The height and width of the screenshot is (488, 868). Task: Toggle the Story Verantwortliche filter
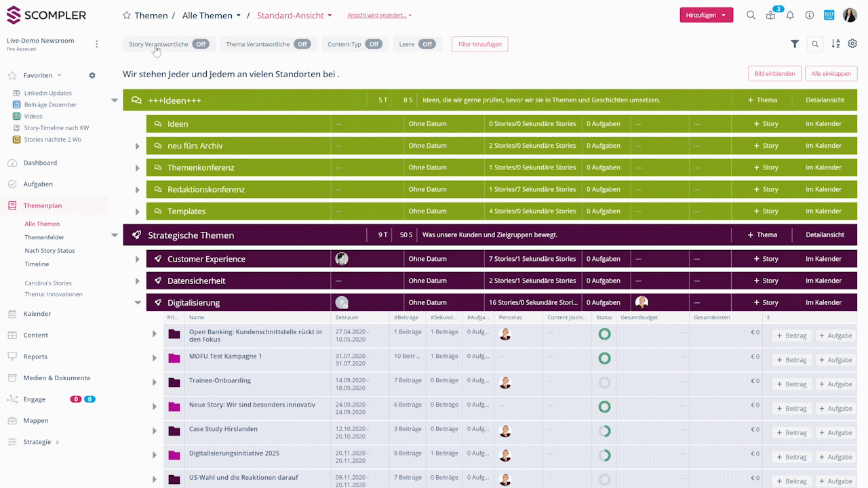[200, 44]
